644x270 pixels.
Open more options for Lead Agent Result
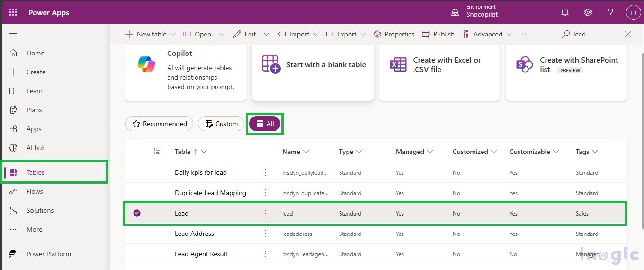(265, 254)
